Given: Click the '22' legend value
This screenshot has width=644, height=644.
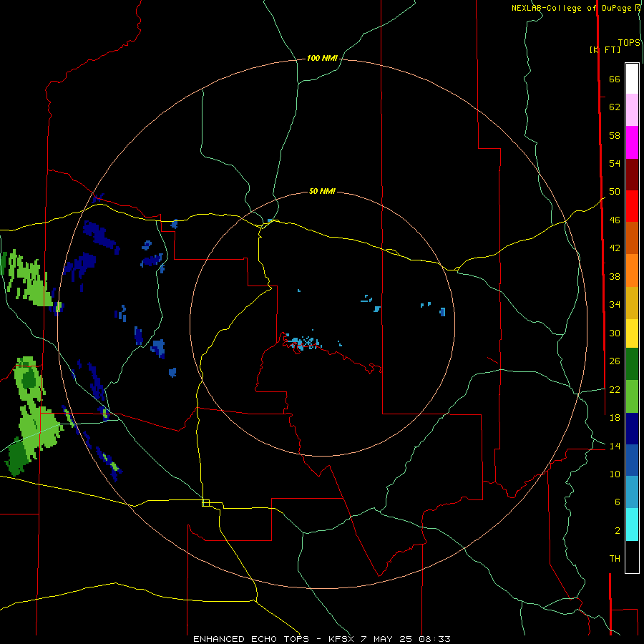Looking at the screenshot, I should coord(615,389).
